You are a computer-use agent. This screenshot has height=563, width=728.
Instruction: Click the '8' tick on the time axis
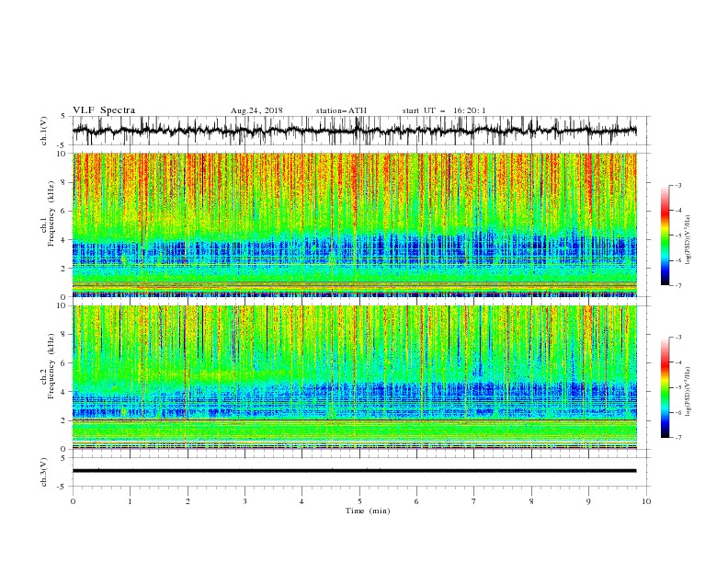tap(531, 501)
